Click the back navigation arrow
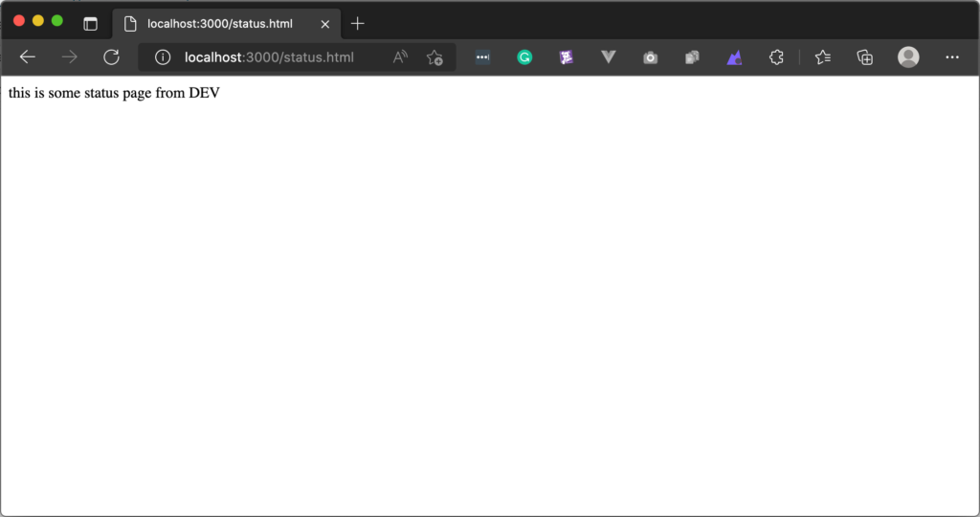Screen dimensions: 980x517 [27, 57]
